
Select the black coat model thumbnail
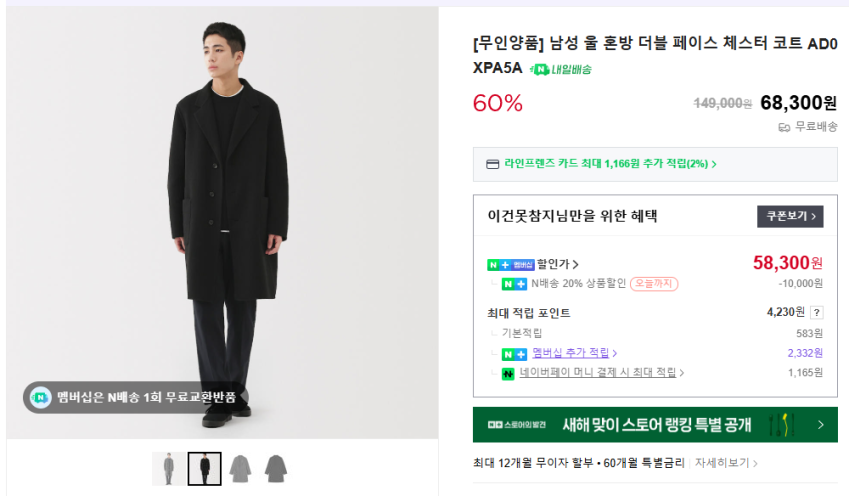click(x=205, y=468)
